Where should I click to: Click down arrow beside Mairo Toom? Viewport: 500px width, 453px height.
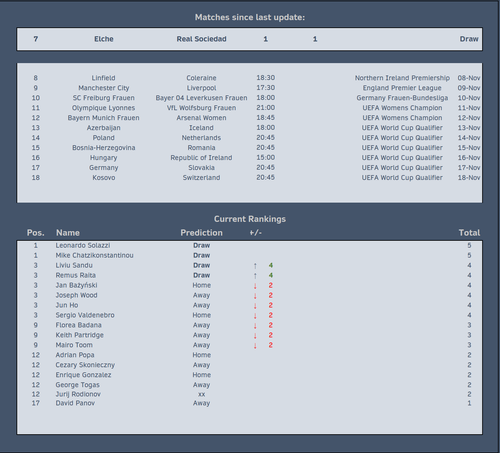[x=255, y=346]
